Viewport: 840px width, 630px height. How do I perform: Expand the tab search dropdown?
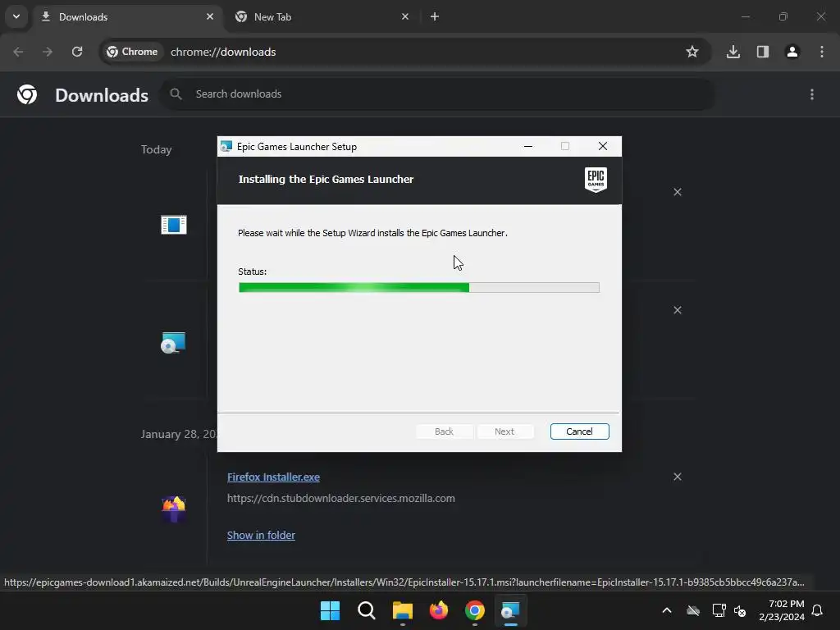tap(16, 16)
